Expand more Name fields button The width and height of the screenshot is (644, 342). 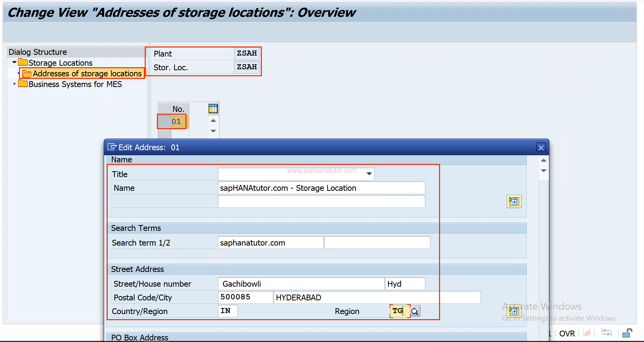point(514,202)
